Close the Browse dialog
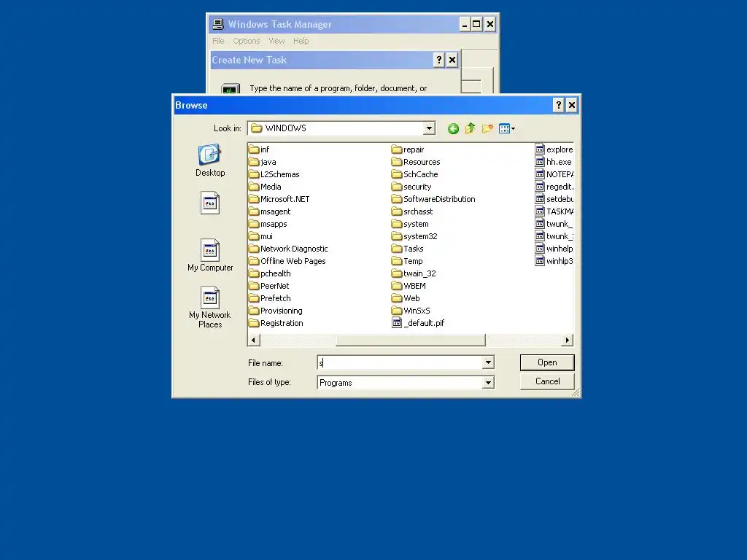Image resolution: width=747 pixels, height=560 pixels. tap(572, 105)
